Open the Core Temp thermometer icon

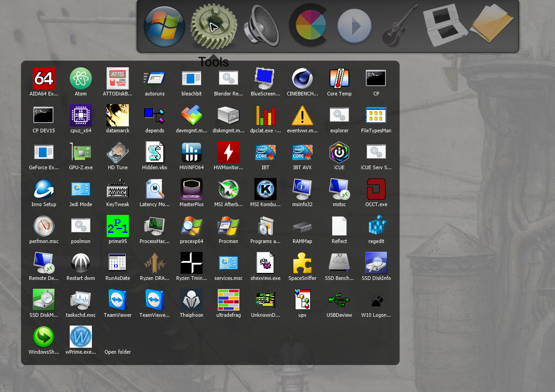(x=339, y=78)
